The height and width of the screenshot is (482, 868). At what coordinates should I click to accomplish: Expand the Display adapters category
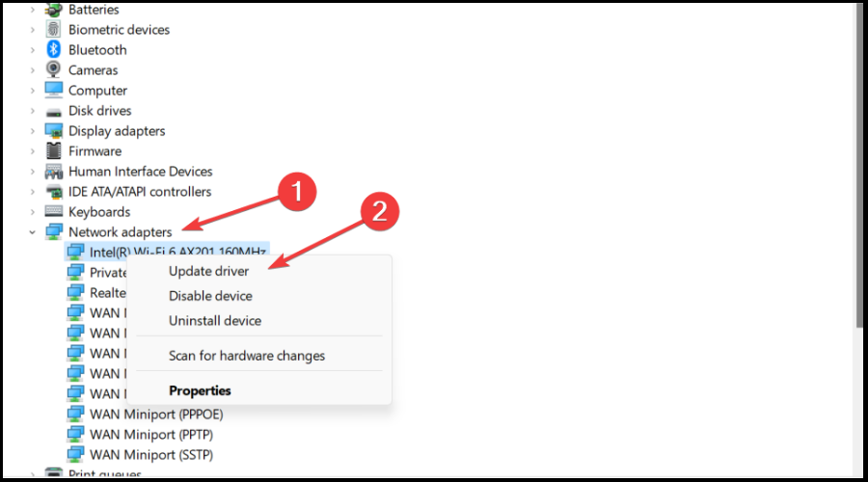click(33, 131)
